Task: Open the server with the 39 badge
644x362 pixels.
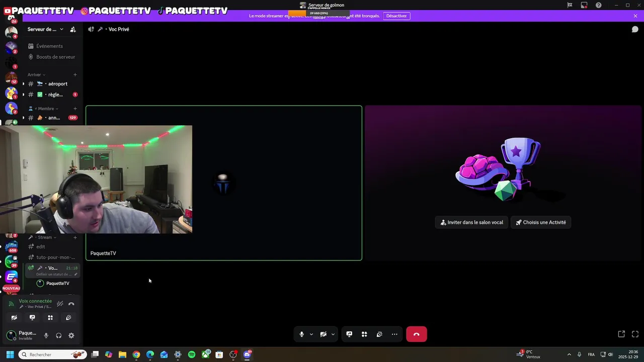Action: coord(11,261)
